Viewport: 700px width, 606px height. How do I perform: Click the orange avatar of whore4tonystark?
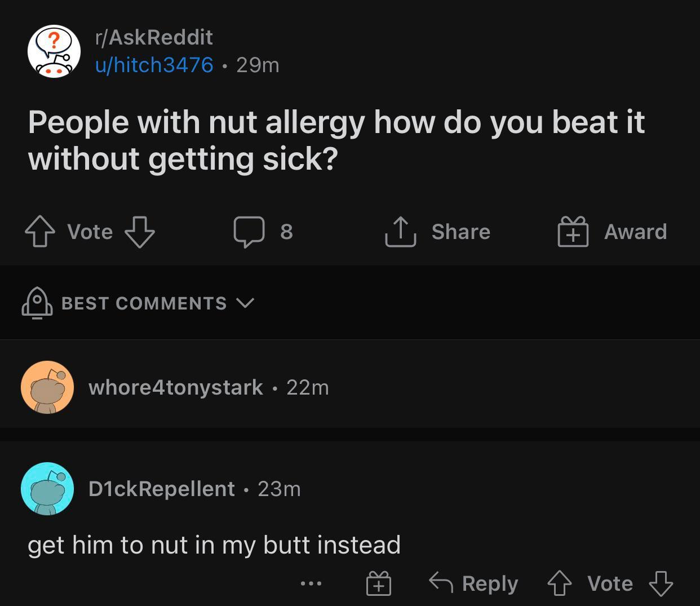click(47, 387)
